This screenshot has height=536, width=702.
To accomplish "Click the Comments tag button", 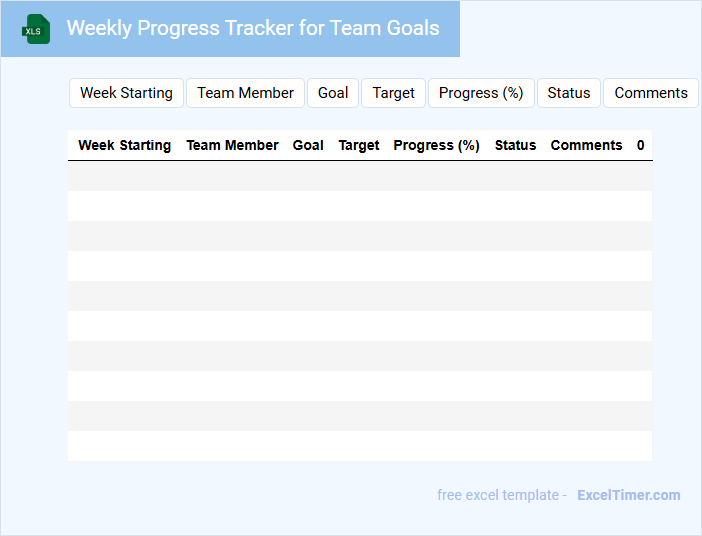I will tap(650, 93).
